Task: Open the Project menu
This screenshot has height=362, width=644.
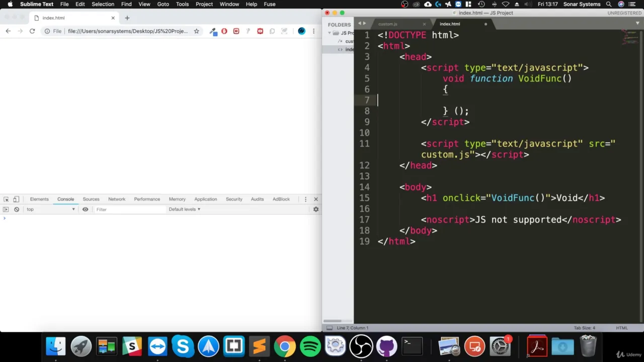Action: click(x=204, y=4)
